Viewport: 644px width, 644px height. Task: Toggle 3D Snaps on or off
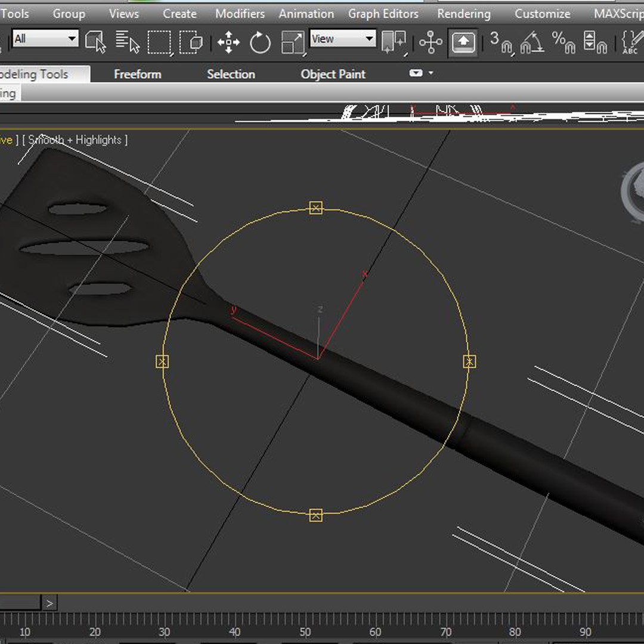coord(502,42)
